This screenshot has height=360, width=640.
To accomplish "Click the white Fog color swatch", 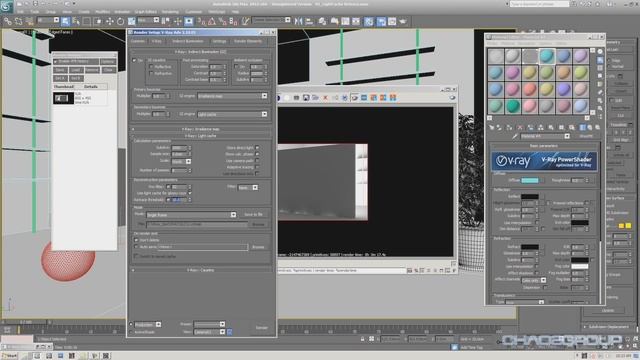I will (580, 267).
